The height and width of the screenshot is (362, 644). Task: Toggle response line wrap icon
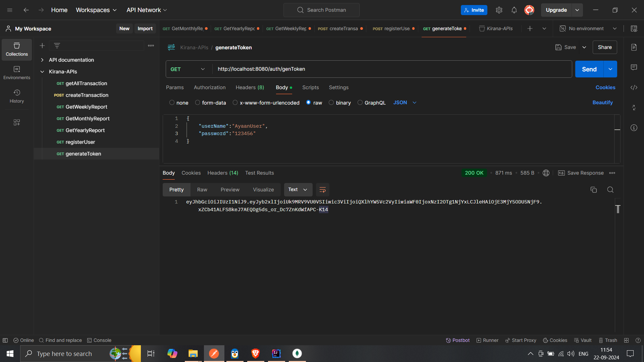pos(323,190)
